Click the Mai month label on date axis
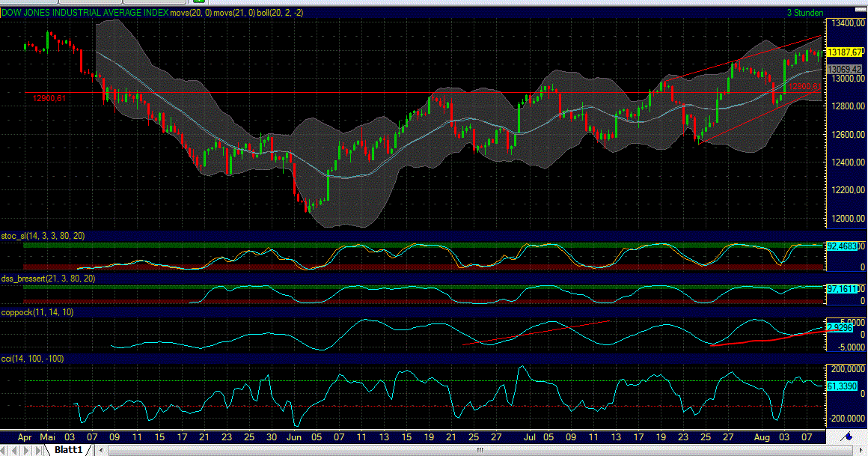Screen dimensions: 868x456 [48, 437]
